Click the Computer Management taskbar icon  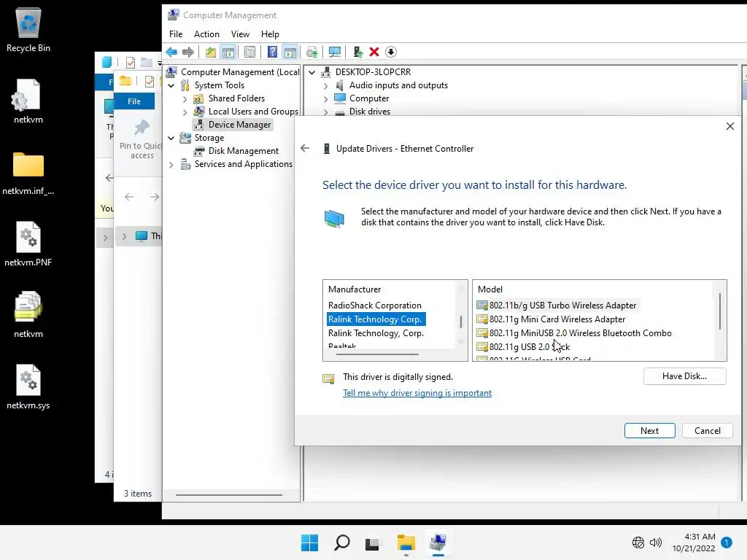pos(438,542)
